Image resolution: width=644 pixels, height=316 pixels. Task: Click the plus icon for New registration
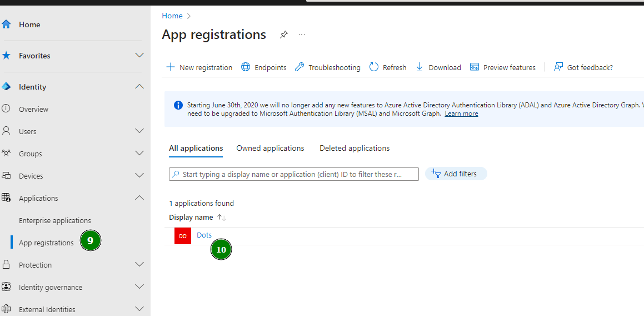(170, 67)
